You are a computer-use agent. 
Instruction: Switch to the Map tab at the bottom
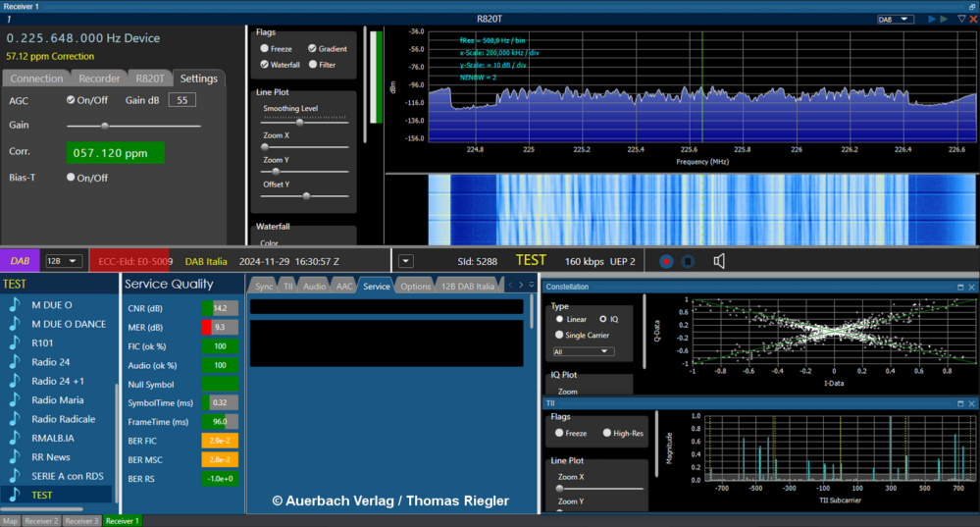pyautogui.click(x=11, y=521)
